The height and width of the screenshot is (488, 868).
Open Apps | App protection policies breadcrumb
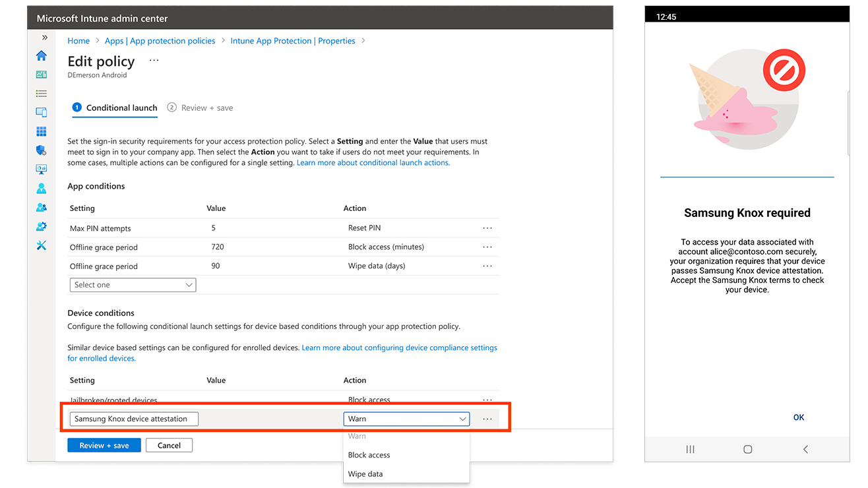160,41
